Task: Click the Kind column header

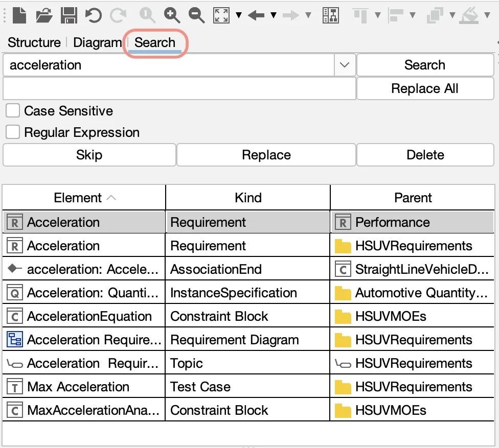Action: pos(248,198)
